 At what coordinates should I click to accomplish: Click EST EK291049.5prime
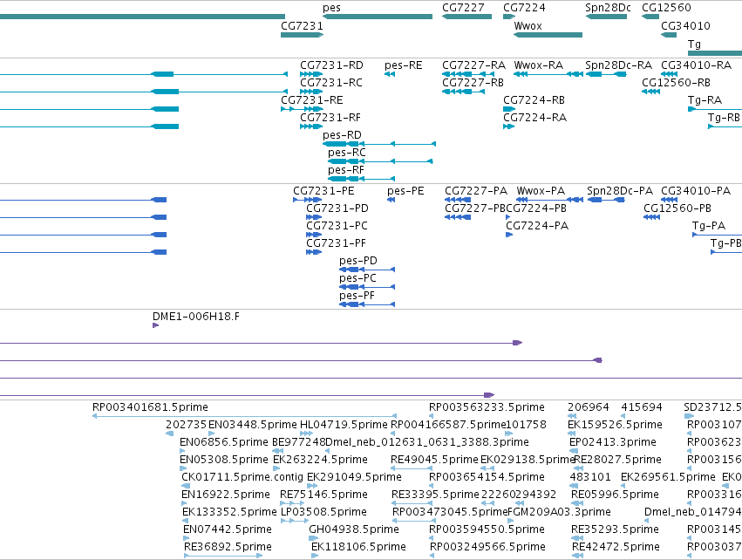click(x=355, y=478)
